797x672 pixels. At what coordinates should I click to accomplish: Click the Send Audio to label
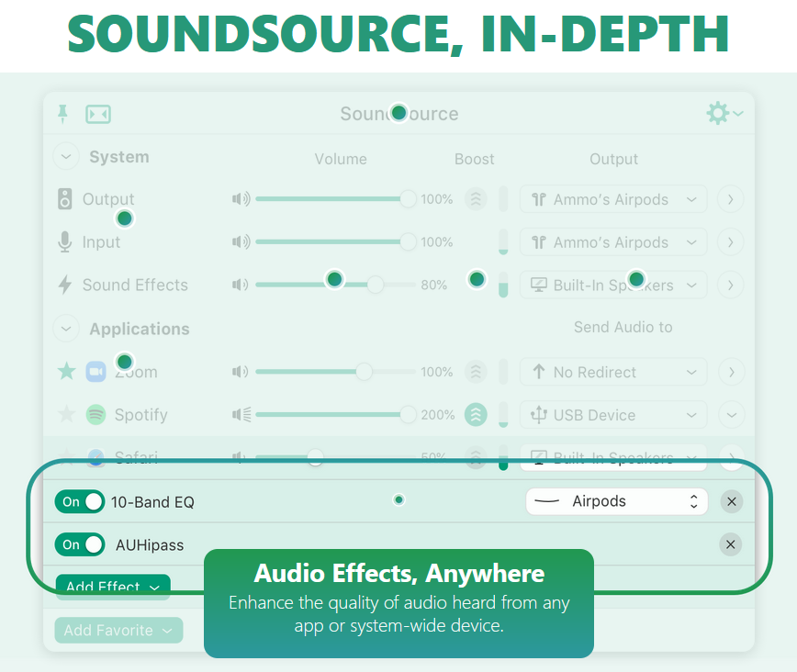coord(623,327)
